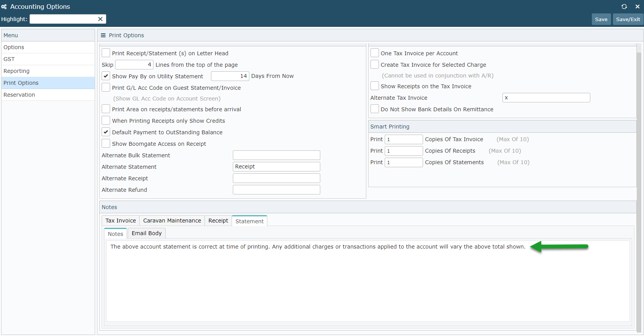
Task: Uncheck Default Payment to OutStanding Balance
Action: click(106, 132)
